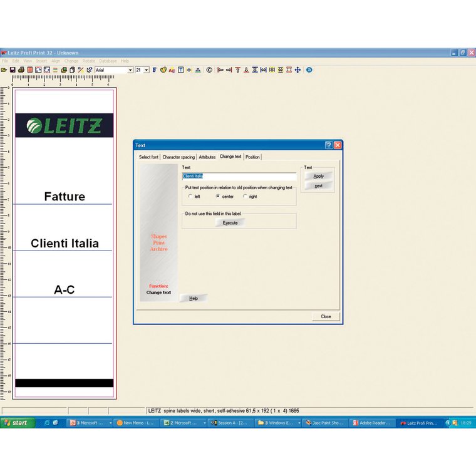Click the blue double-arrow round icon
This screenshot has height=476, width=476.
coord(309,70)
